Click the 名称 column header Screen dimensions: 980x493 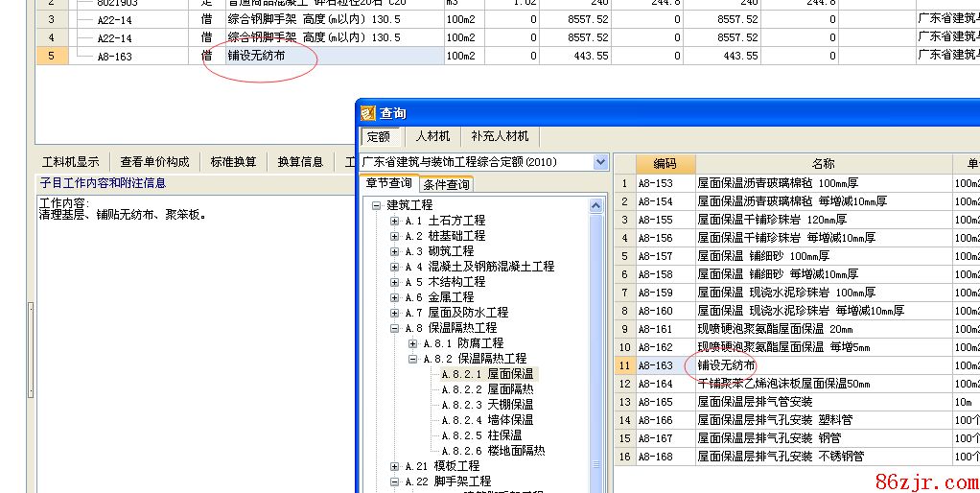click(x=823, y=164)
